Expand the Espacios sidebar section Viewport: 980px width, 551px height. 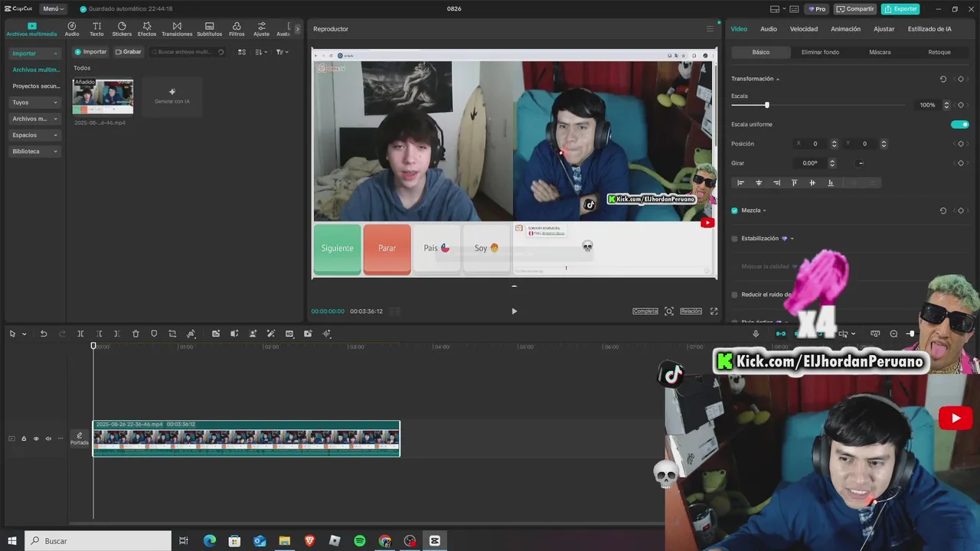tap(35, 135)
